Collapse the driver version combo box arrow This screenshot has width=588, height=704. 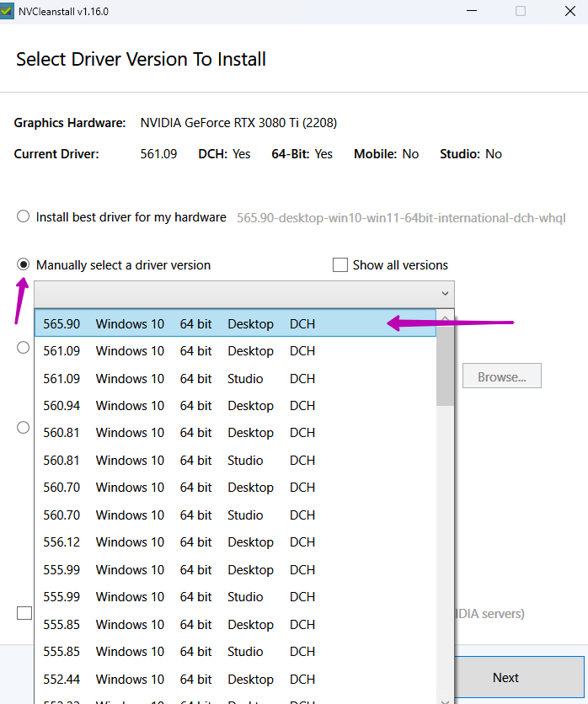click(x=445, y=294)
